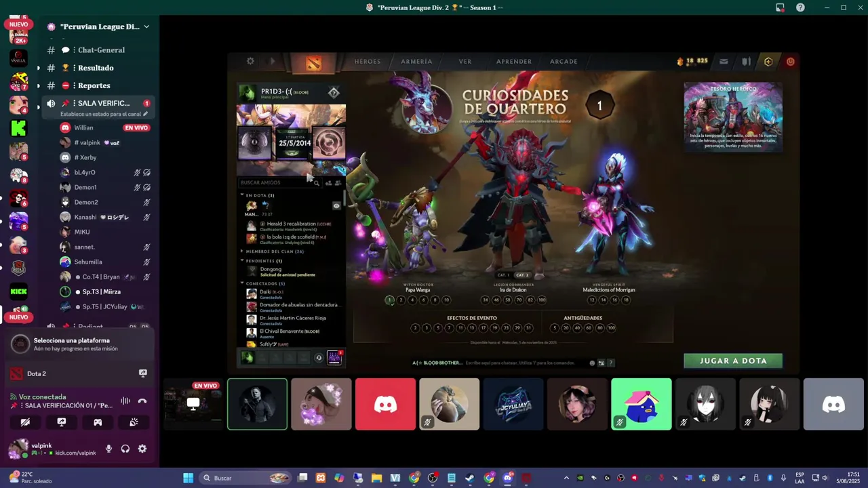Open the HÉROES tab in Dota
Viewport: 868px width, 488px height.
[x=368, y=62]
